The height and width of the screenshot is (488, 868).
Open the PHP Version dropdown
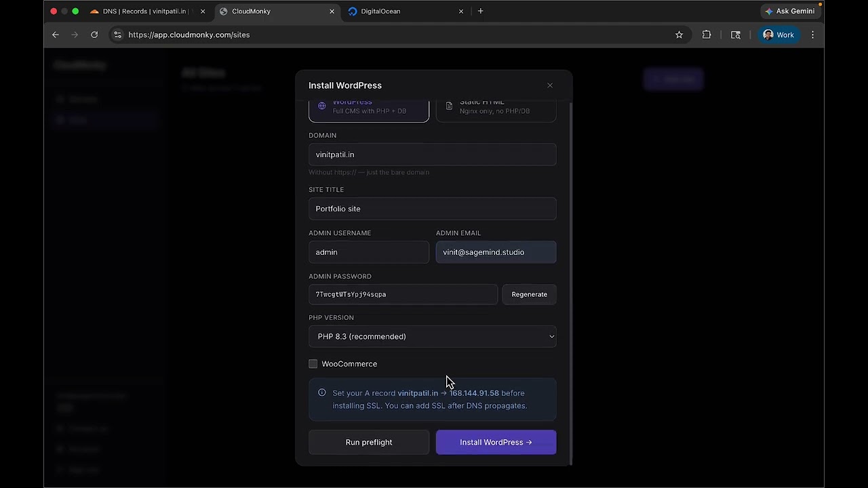[x=433, y=336]
